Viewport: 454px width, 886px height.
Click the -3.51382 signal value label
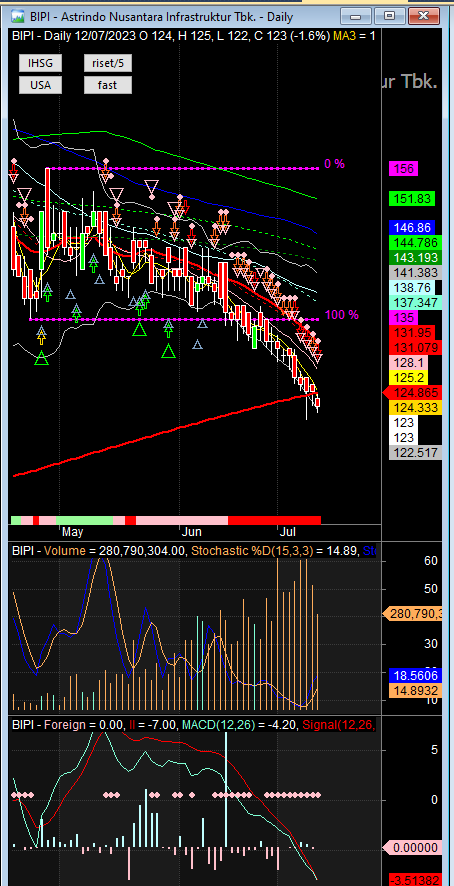coord(418,880)
